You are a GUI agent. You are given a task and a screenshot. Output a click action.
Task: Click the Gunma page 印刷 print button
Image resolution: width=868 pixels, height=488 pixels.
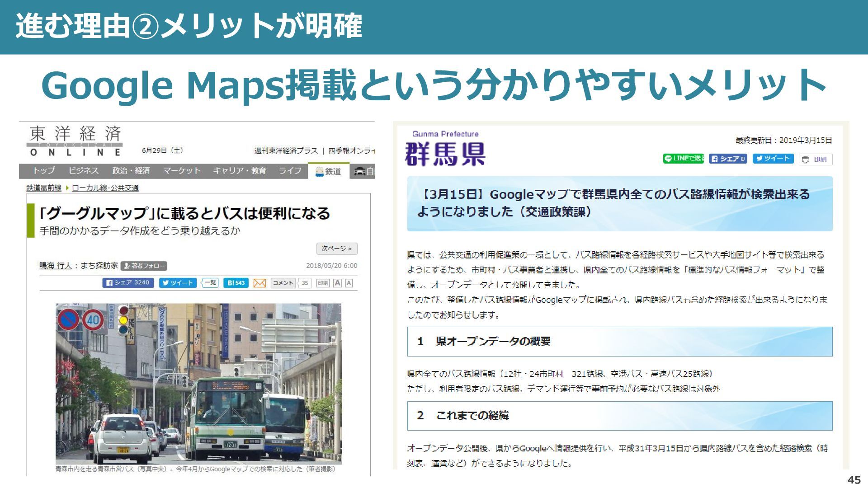click(x=816, y=160)
